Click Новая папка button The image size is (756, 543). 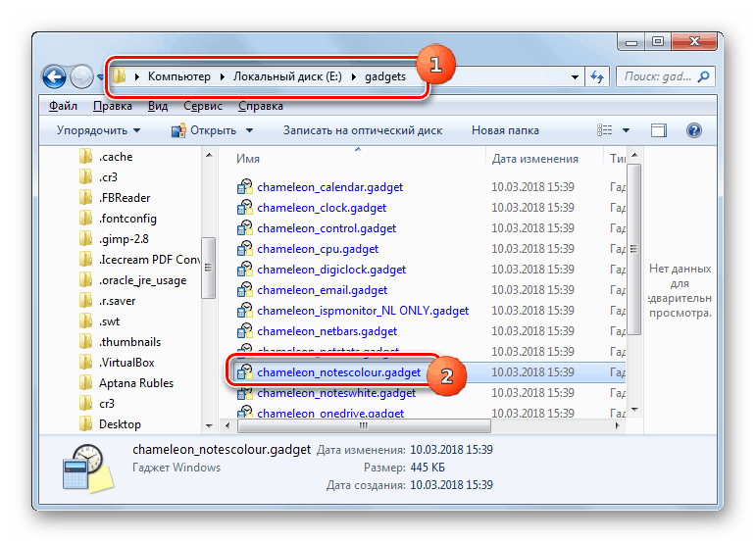click(x=505, y=130)
